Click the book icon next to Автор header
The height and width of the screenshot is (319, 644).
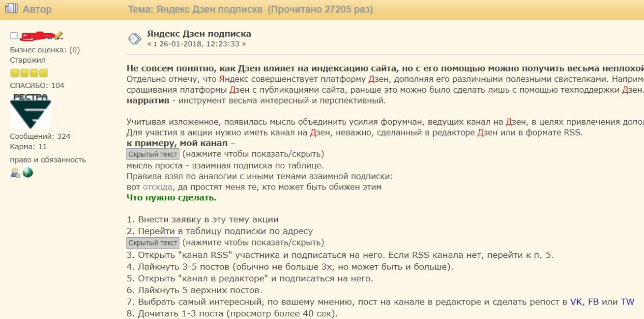[11, 9]
